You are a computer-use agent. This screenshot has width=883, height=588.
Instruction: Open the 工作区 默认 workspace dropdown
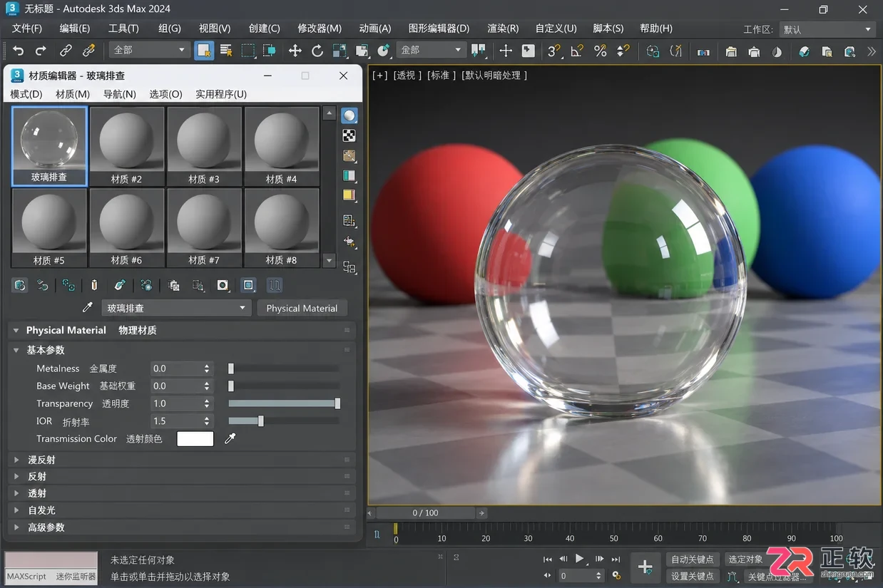pyautogui.click(x=829, y=29)
